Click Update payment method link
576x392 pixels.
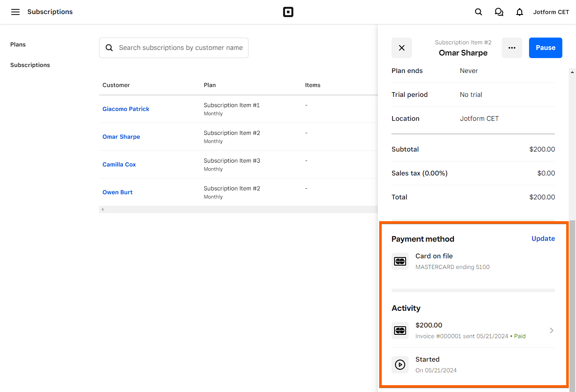click(543, 239)
